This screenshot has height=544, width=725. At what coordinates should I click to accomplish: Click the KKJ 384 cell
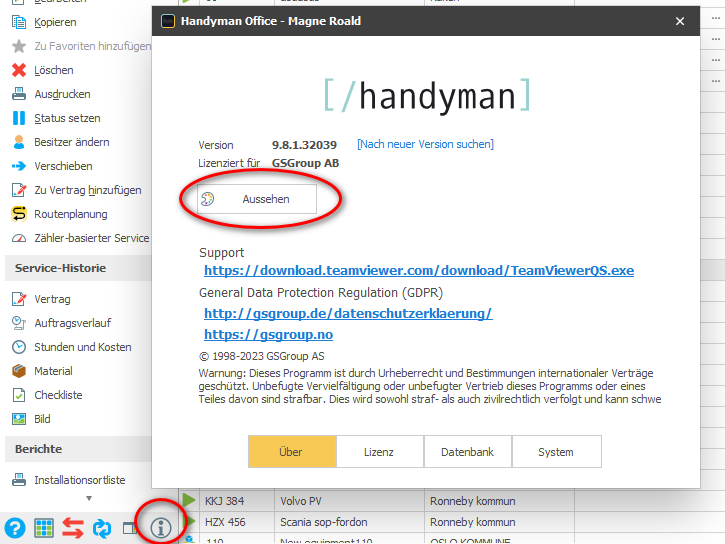tap(237, 501)
